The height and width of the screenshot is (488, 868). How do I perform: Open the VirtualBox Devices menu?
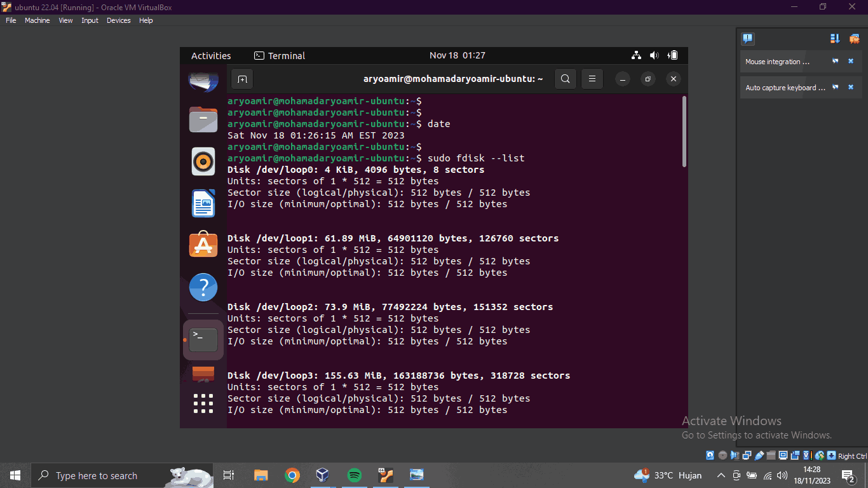click(x=118, y=20)
